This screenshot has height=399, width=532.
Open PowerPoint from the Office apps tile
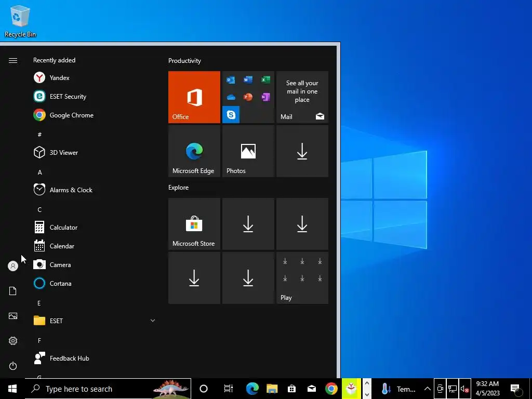click(248, 97)
